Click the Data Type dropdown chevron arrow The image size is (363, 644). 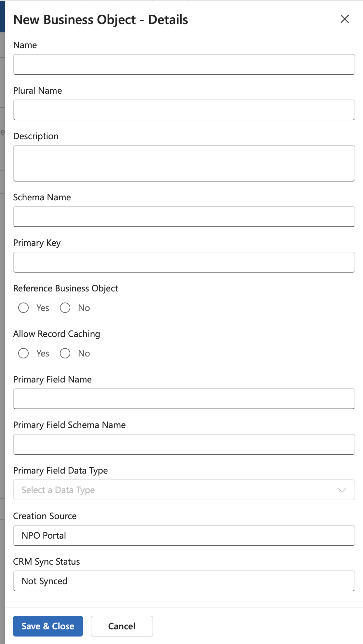pyautogui.click(x=342, y=490)
